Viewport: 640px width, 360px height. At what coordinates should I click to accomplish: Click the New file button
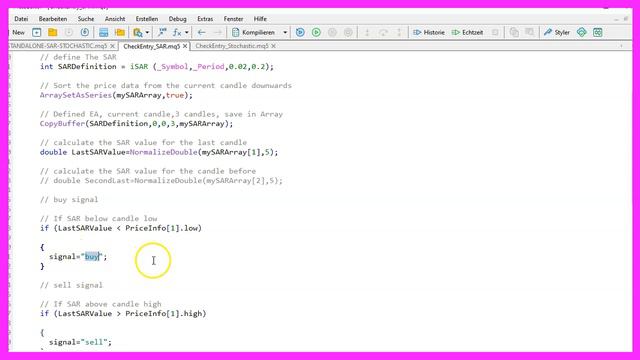click(x=18, y=32)
